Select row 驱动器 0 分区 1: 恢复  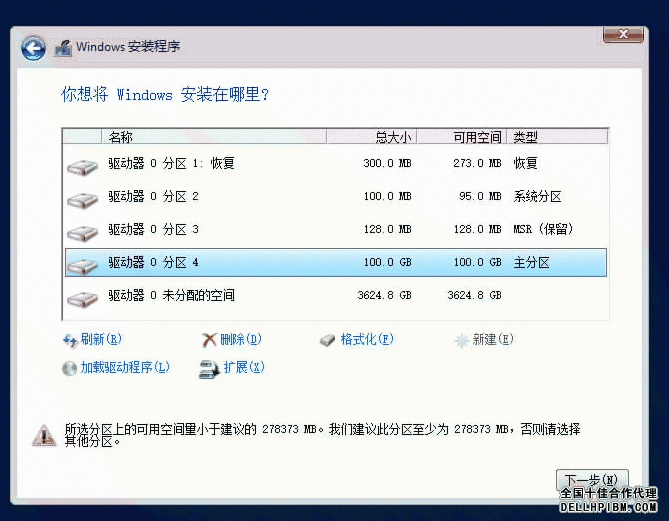[x=336, y=163]
